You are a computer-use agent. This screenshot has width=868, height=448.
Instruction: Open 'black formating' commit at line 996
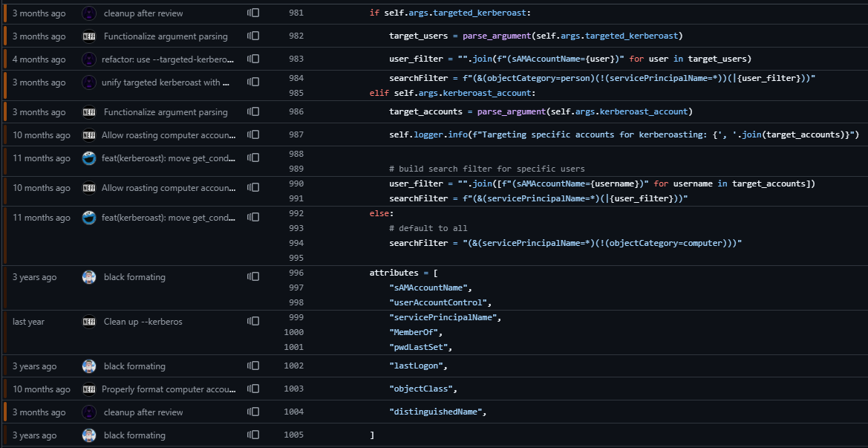click(x=134, y=277)
